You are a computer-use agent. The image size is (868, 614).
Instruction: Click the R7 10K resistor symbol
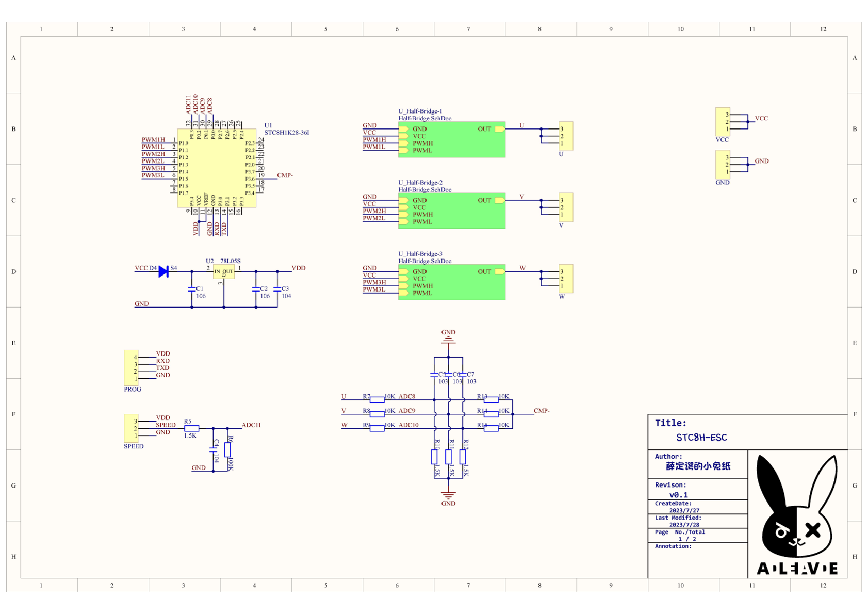377,400
